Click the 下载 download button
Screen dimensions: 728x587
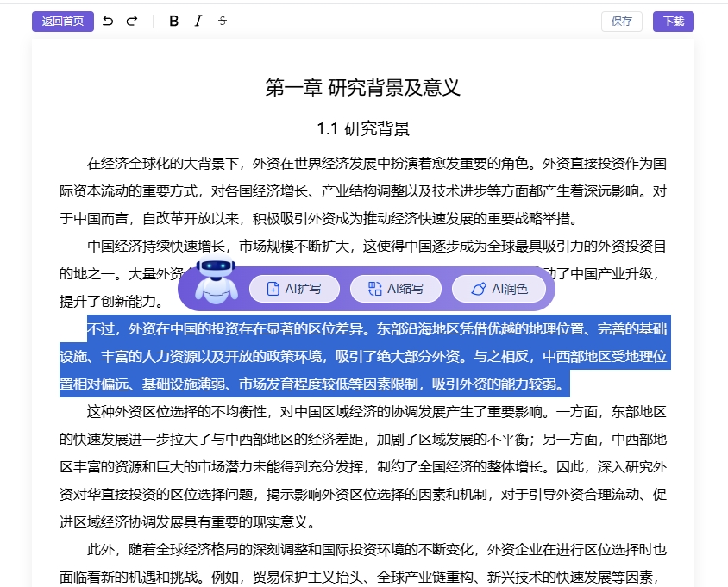coord(673,21)
